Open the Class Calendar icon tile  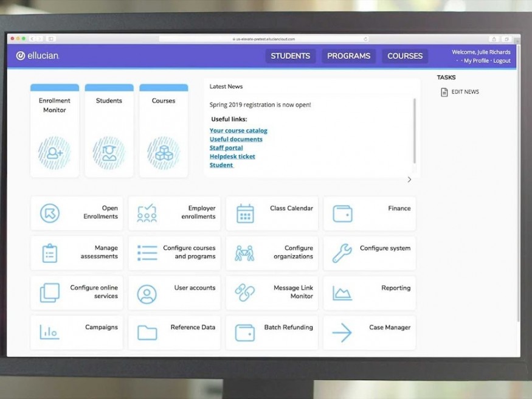click(x=245, y=213)
